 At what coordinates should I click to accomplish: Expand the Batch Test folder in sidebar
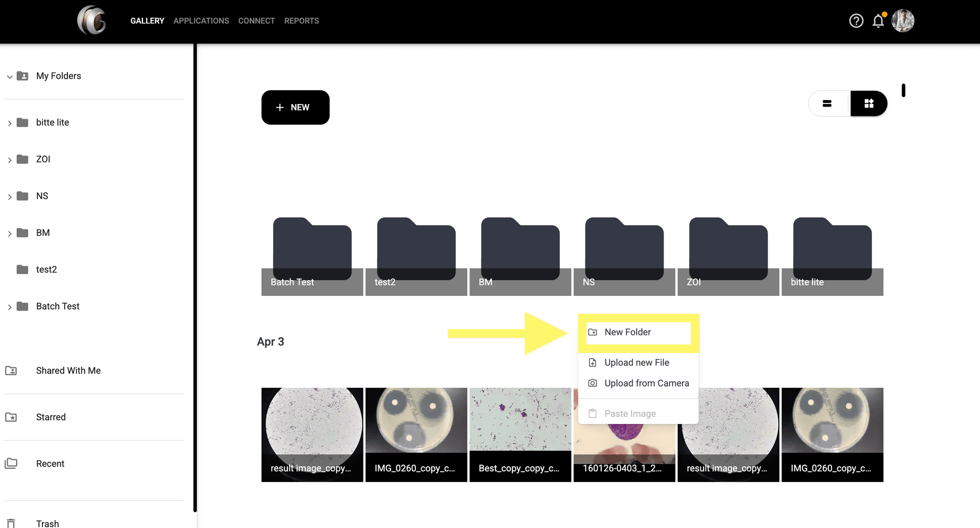tap(10, 307)
